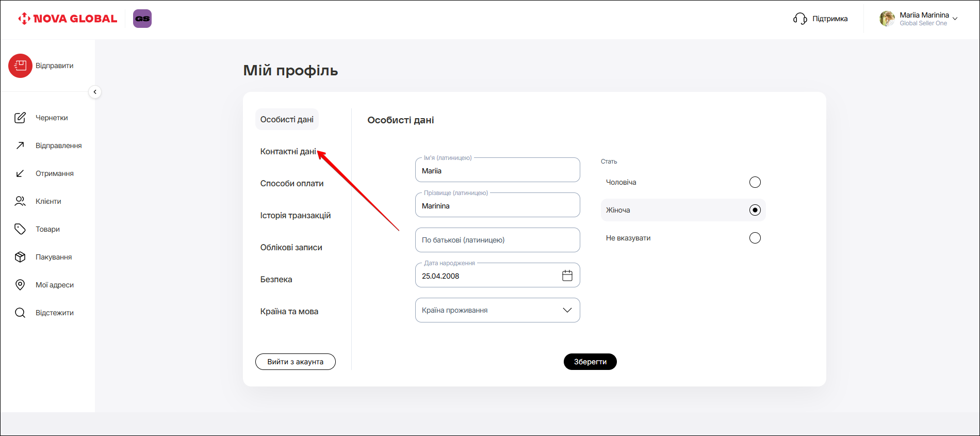The height and width of the screenshot is (436, 980).
Task: Select the Чоловіча gender radio button
Action: [x=755, y=182]
